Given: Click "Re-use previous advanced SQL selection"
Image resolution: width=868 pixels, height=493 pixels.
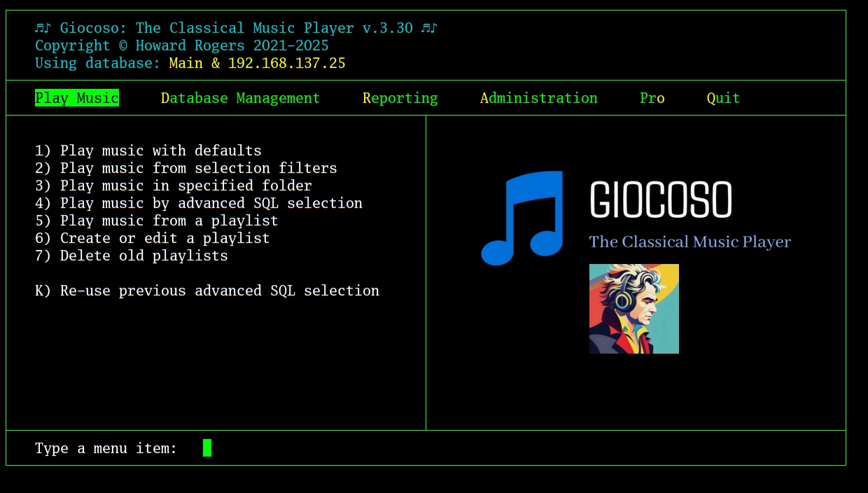Looking at the screenshot, I should pos(207,291).
